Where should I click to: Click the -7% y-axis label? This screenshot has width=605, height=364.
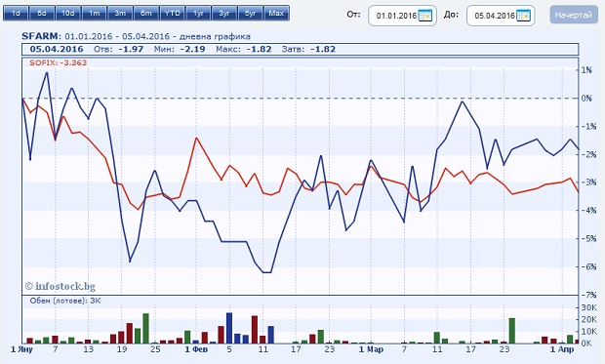pyautogui.click(x=588, y=295)
